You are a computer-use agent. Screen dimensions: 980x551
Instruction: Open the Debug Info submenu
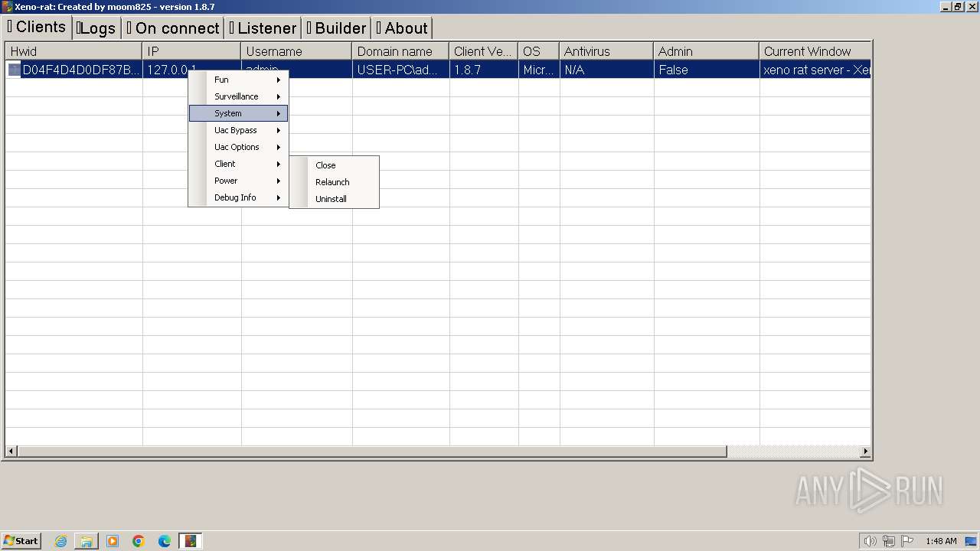[238, 197]
